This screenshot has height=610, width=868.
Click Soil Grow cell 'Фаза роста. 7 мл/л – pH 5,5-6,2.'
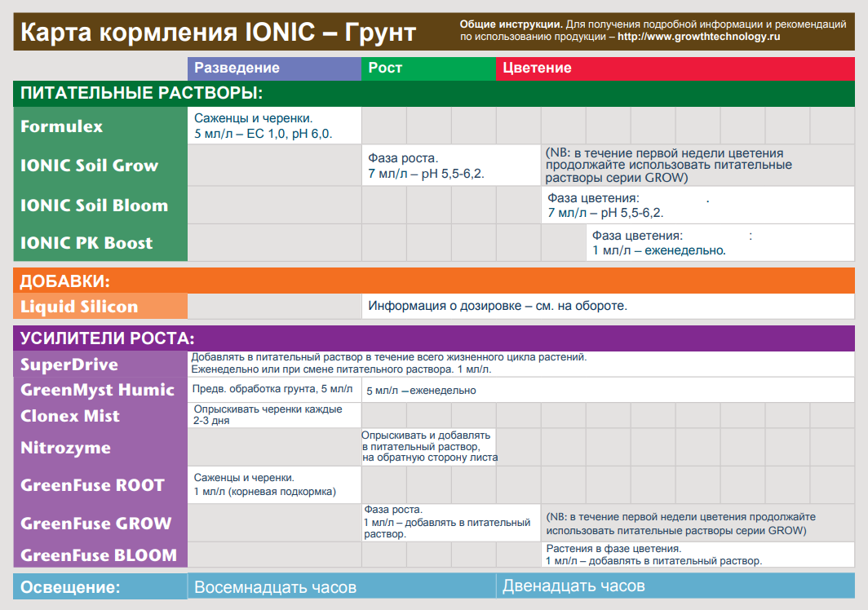point(451,166)
